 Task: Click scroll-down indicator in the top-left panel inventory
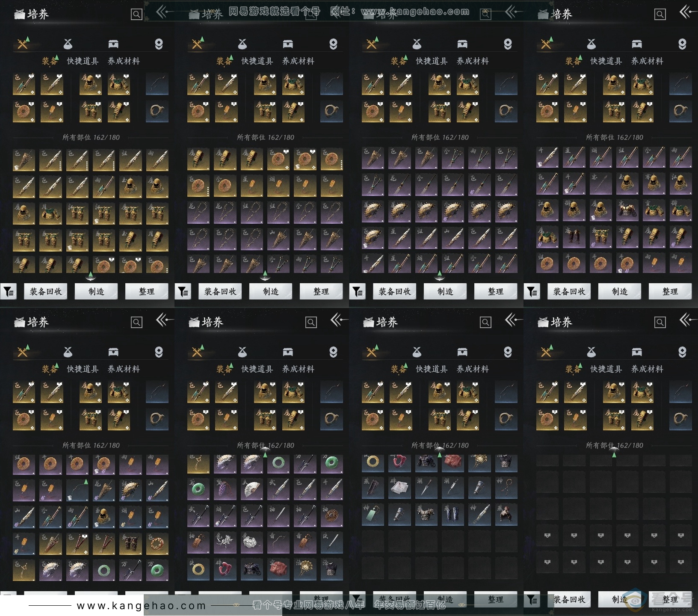pos(91,276)
